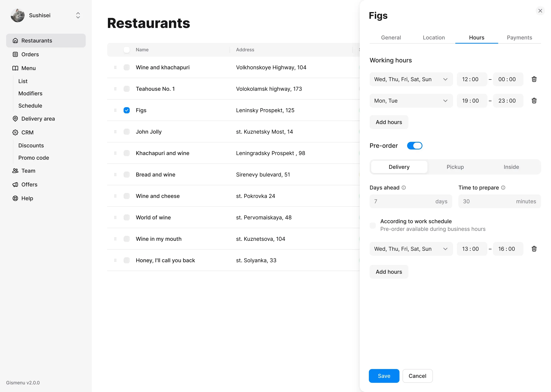Open Promo code under CRM
This screenshot has width=551, height=392.
coord(34,158)
